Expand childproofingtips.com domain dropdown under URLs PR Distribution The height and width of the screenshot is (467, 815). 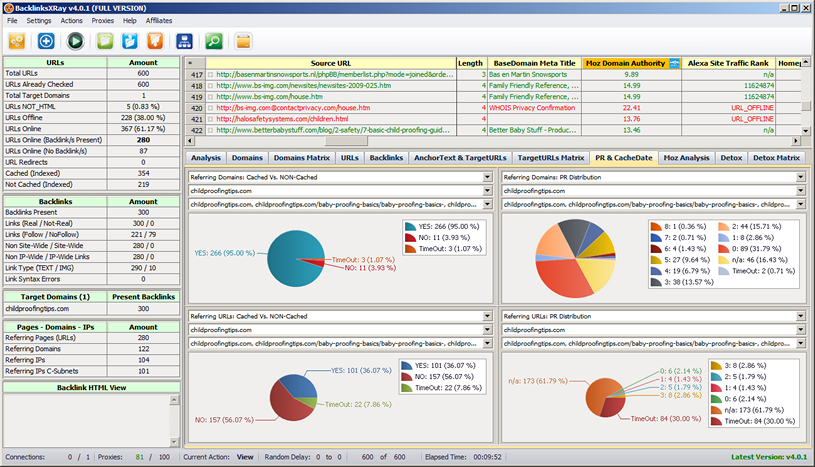click(x=800, y=330)
